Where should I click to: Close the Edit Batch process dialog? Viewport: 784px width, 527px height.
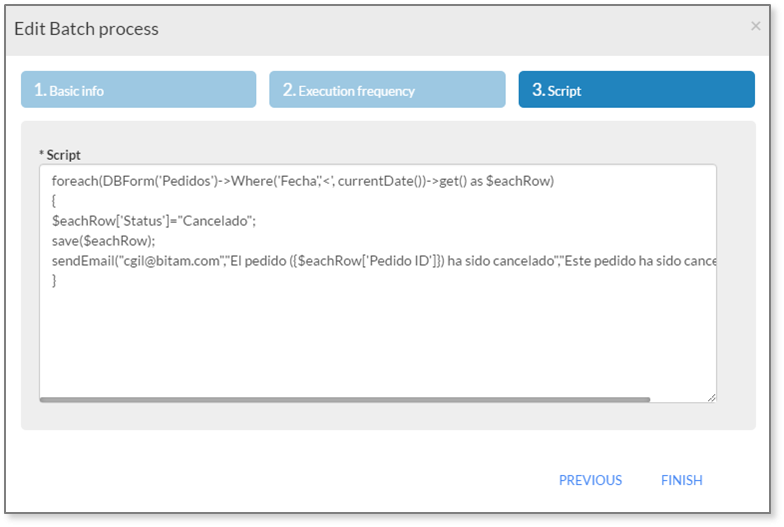click(x=755, y=26)
